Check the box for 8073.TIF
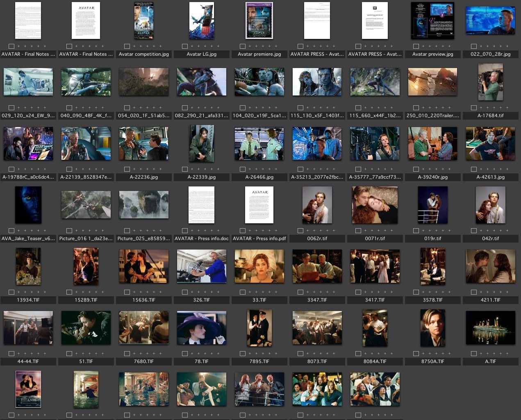This screenshot has height=420, width=521. pos(300,354)
